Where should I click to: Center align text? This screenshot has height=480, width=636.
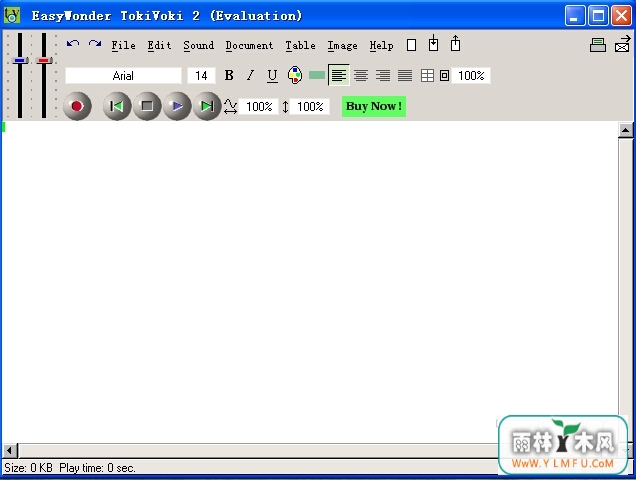(x=361, y=75)
